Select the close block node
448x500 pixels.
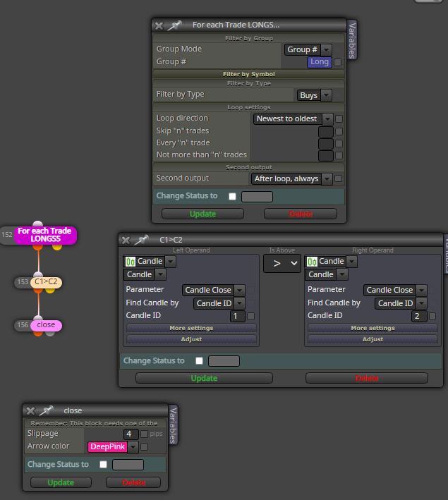coord(46,325)
